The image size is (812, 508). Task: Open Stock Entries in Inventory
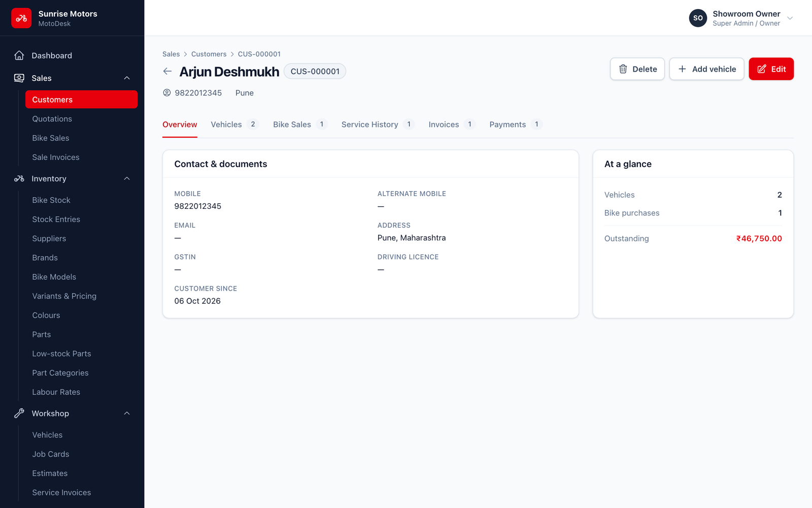tap(81, 219)
